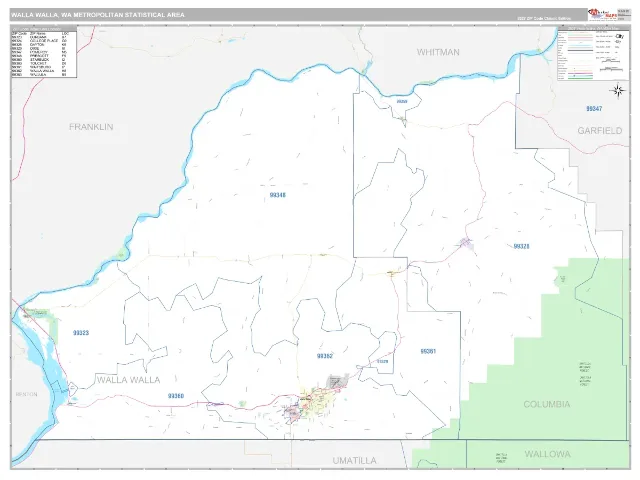Select ZIP code 99360 on the map
Image resolution: width=640 pixels, height=480 pixels.
(176, 396)
